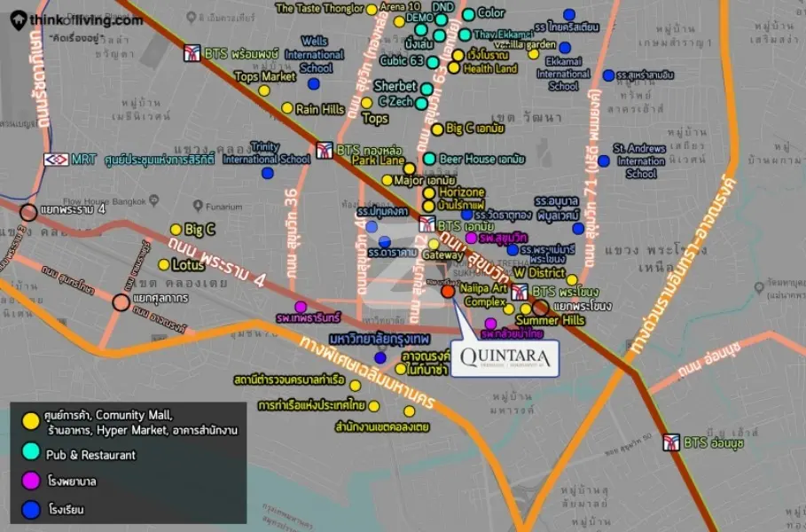Viewport: 806px width, 532px height.
Task: Click the 'ถนน สุขุมวิท 71' road label
Action: click(x=592, y=179)
